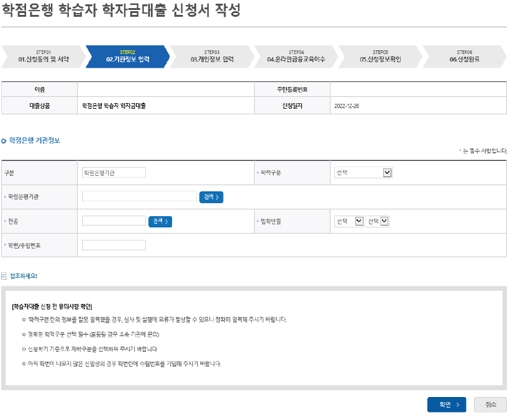This screenshot has width=510, height=420.
Task: Click the 학번/수험번호 input field
Action: [x=114, y=245]
